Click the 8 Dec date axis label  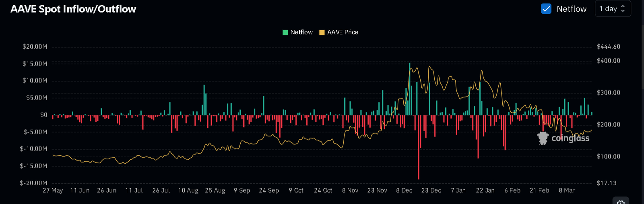point(404,190)
